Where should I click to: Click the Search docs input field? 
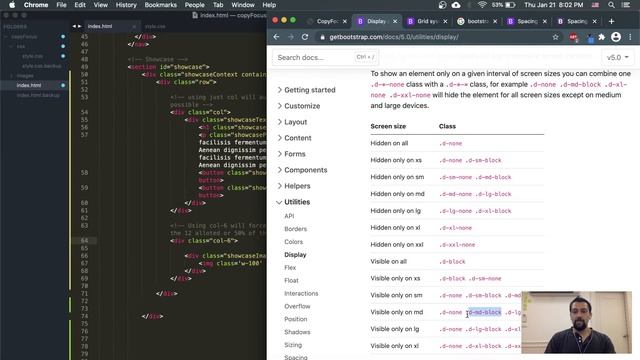click(325, 58)
